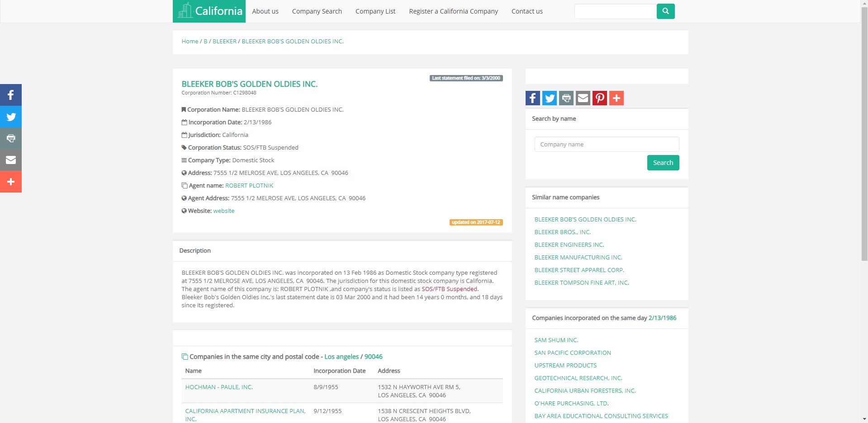This screenshot has height=423, width=868.
Task: Open BLEEKER ENGINEERS INC. link
Action: (569, 244)
